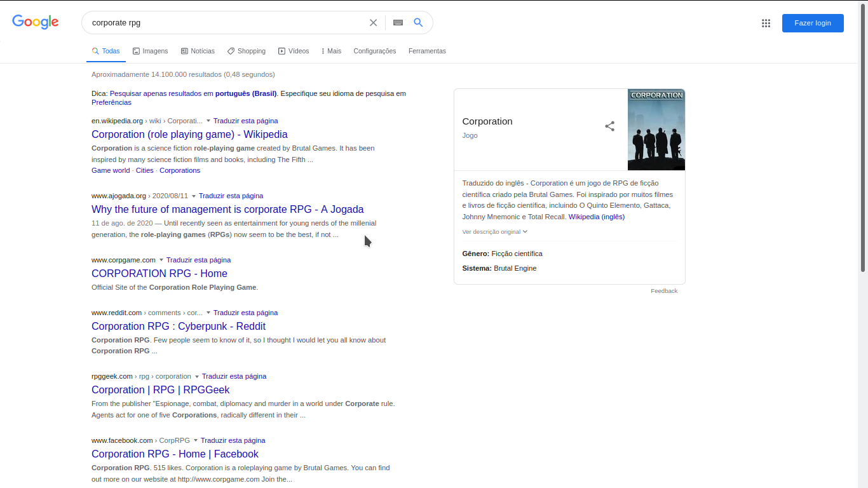Open the Cities sitelink
868x488 pixels.
[145, 170]
